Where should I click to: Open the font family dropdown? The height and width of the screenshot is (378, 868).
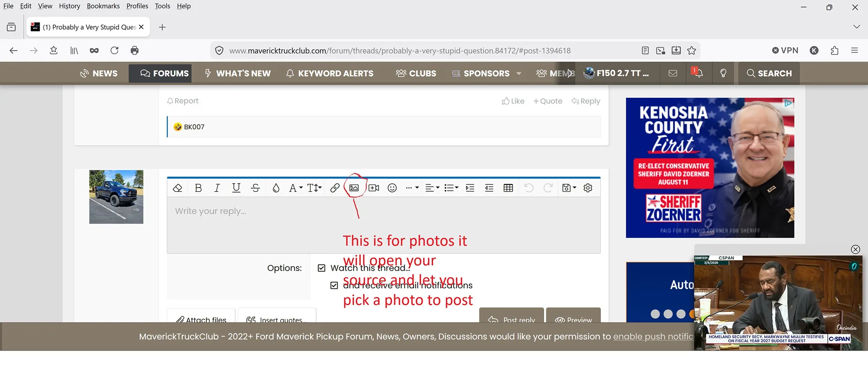click(296, 188)
